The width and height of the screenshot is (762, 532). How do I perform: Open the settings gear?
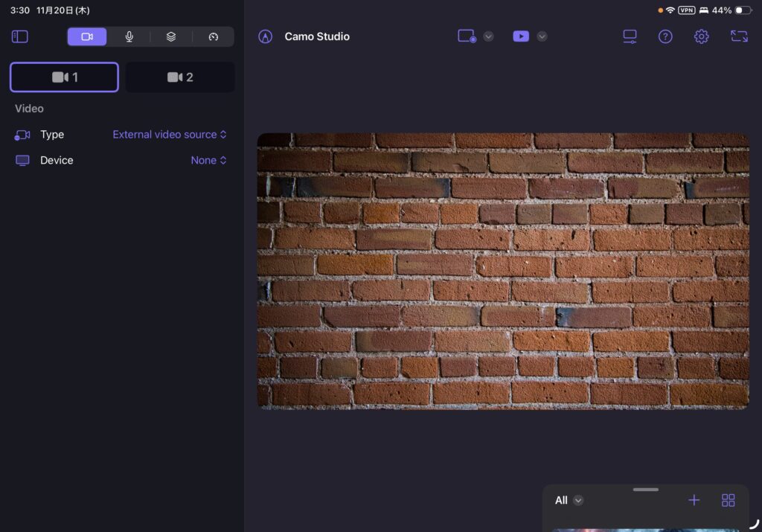(x=701, y=36)
